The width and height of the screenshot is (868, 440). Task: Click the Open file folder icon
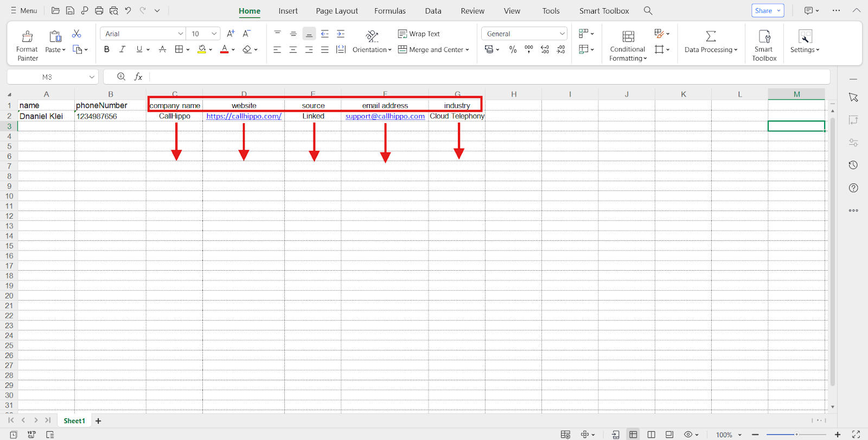(55, 10)
